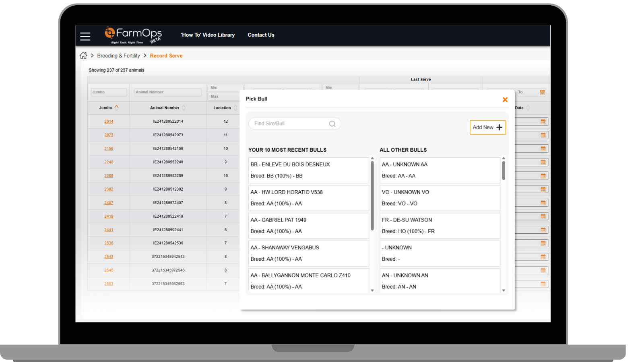The width and height of the screenshot is (644, 362).
Task: Choose the '- UNKNOWN' bull entry
Action: [440, 253]
